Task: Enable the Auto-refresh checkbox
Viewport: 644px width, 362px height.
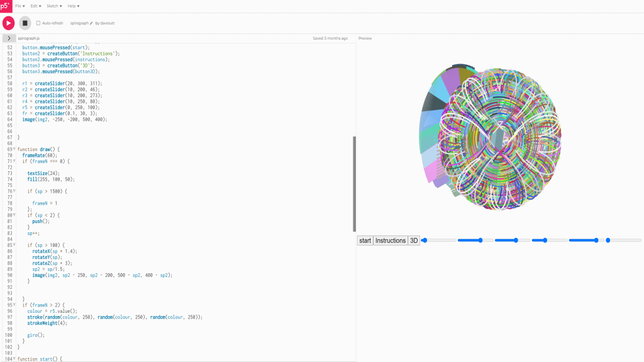Action: [38, 23]
